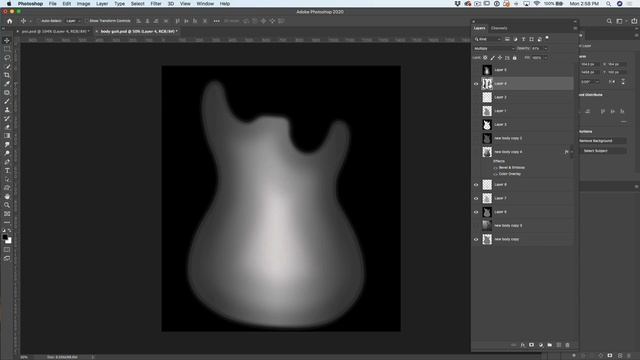This screenshot has width=640, height=360.
Task: Add a layer style with fx button
Action: click(522, 345)
